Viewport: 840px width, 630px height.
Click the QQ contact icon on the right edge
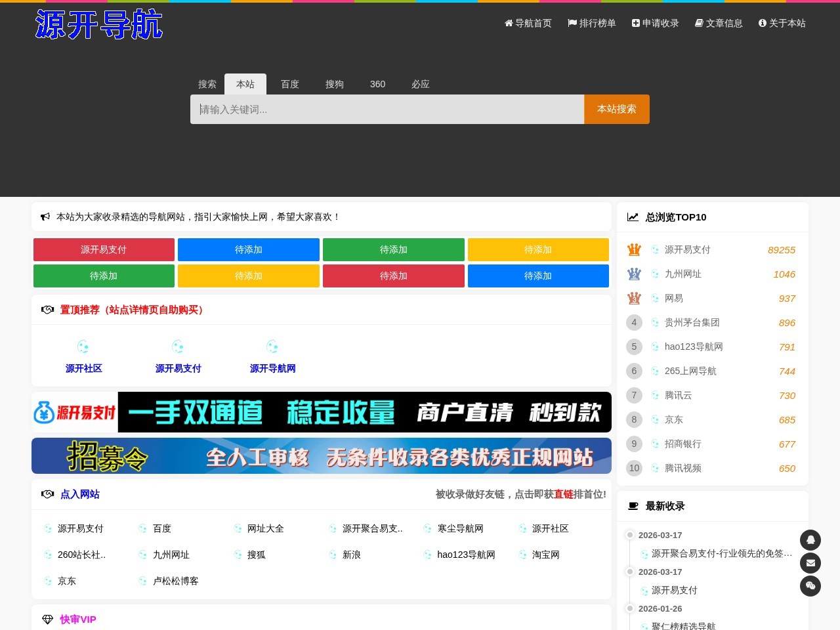coord(810,539)
